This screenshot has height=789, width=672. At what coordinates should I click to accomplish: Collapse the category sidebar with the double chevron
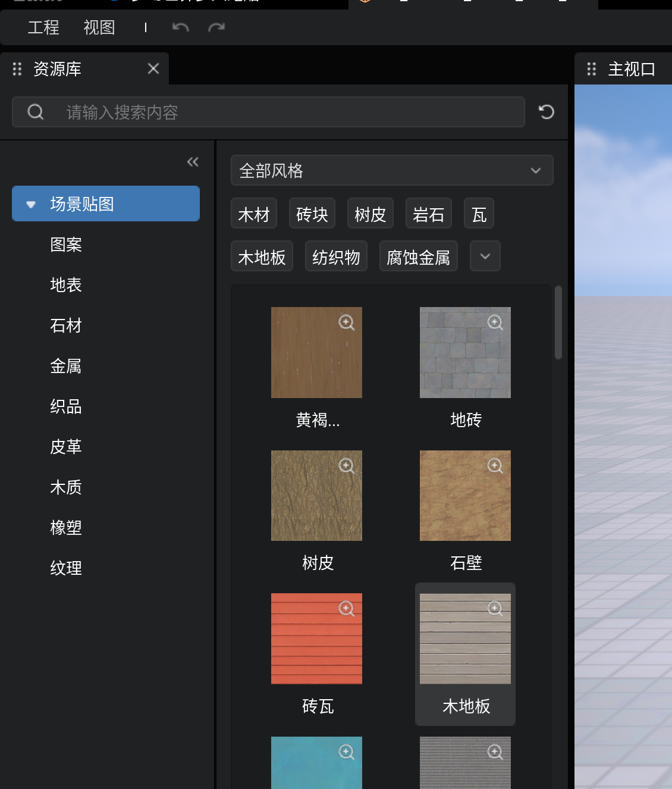coord(193,162)
